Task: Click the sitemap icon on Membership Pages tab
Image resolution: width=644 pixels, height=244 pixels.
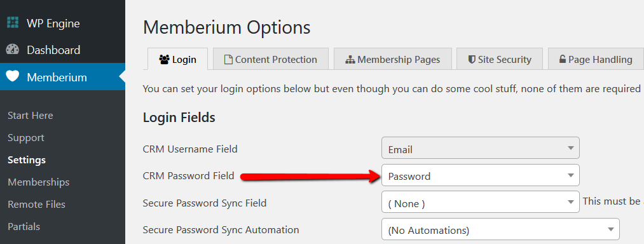Action: coord(350,60)
